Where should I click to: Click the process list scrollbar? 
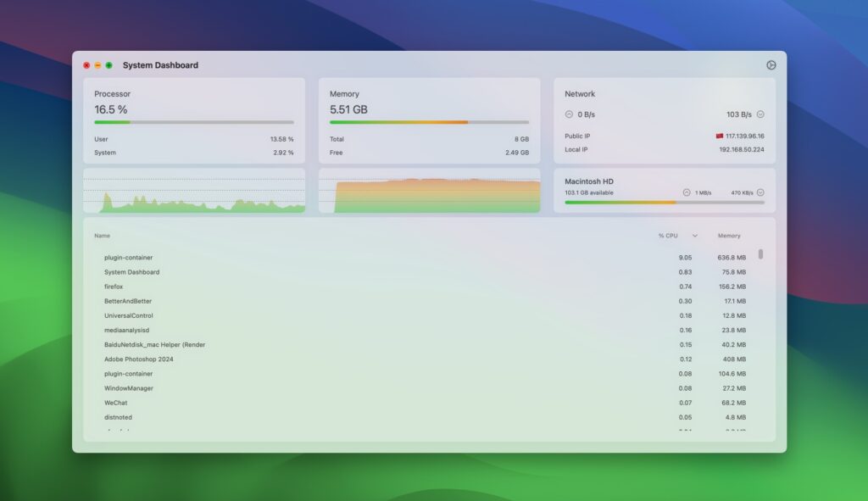pyautogui.click(x=760, y=254)
